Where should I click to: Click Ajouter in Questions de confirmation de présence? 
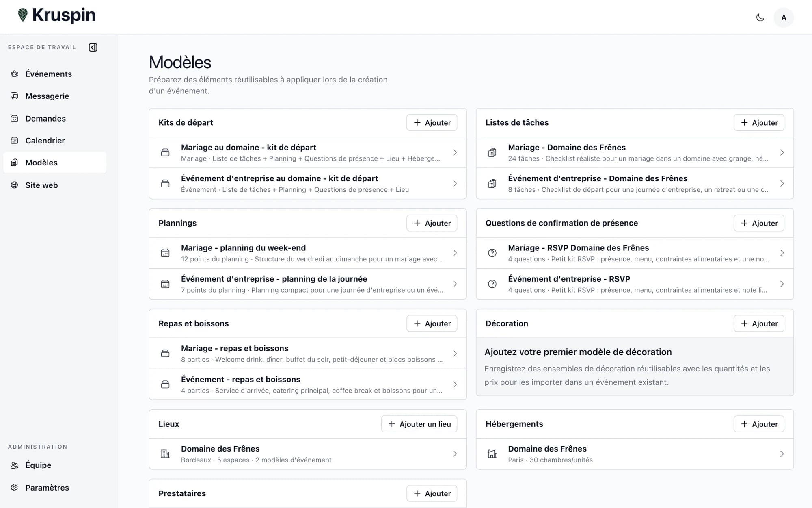[758, 223]
